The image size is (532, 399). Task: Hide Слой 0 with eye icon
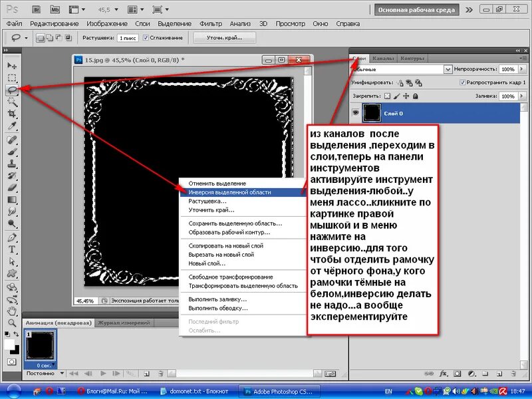coord(355,112)
